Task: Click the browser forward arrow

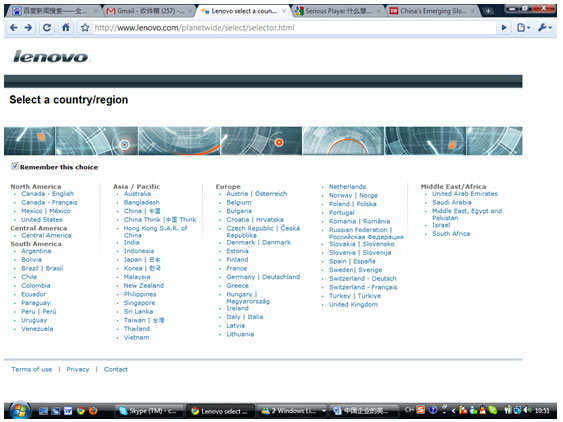Action: 28,28
